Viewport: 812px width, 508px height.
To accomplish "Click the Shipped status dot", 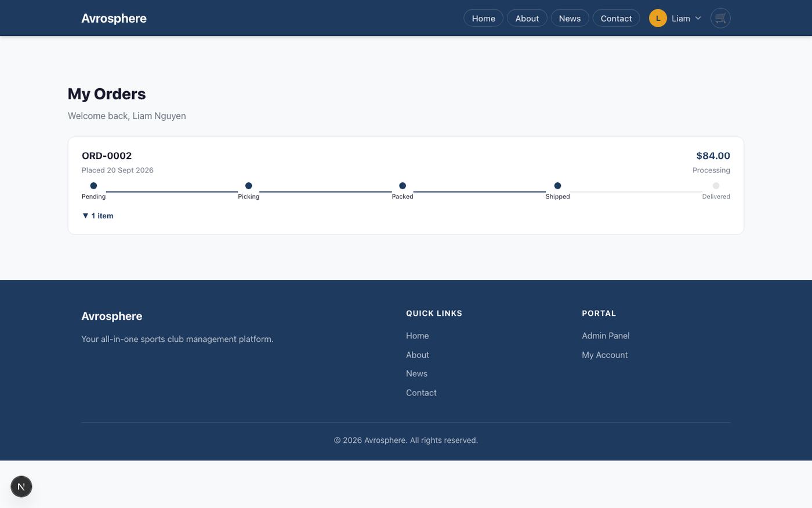I will pyautogui.click(x=557, y=186).
